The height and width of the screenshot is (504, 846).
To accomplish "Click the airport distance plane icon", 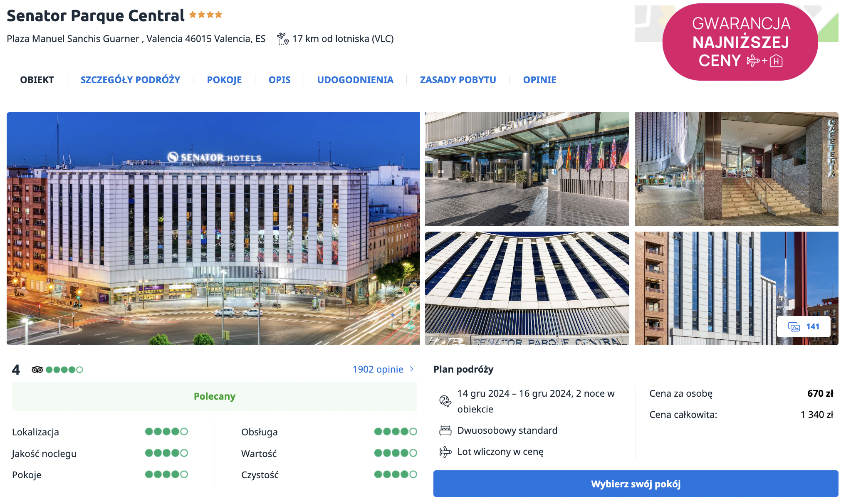I will click(x=283, y=39).
